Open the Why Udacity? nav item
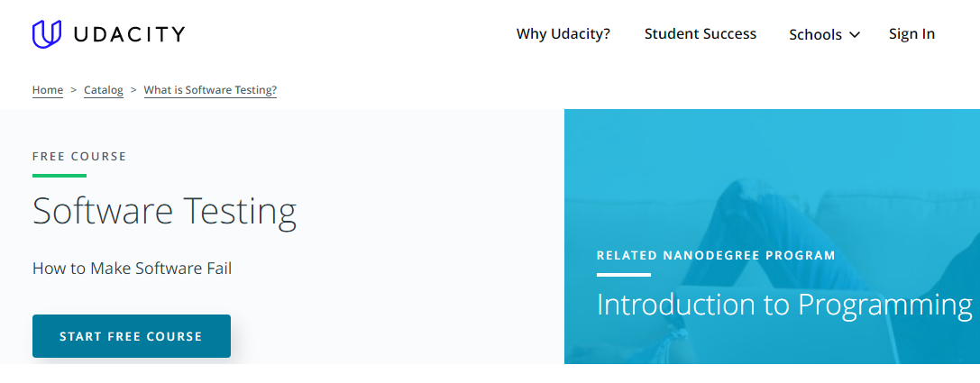980x383 pixels. [x=563, y=34]
